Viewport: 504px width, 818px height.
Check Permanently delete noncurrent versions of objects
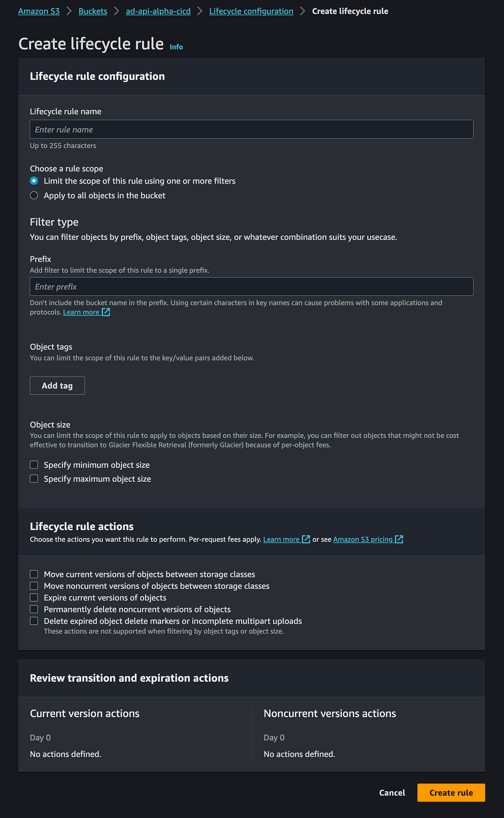pos(34,609)
